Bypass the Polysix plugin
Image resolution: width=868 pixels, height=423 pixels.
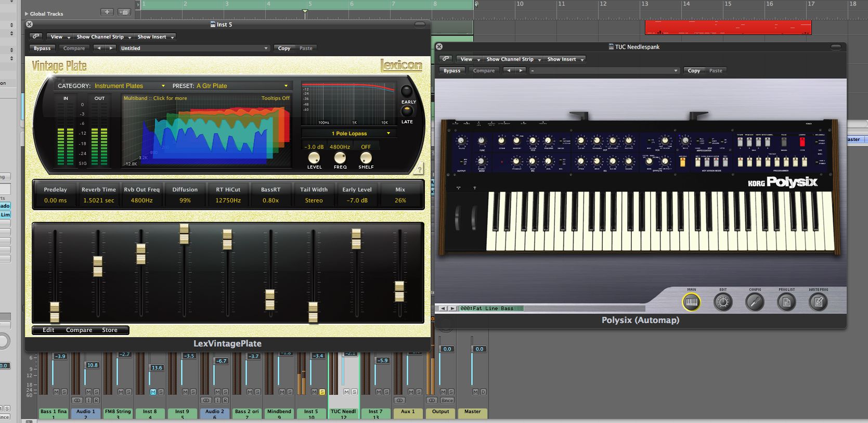(x=452, y=71)
